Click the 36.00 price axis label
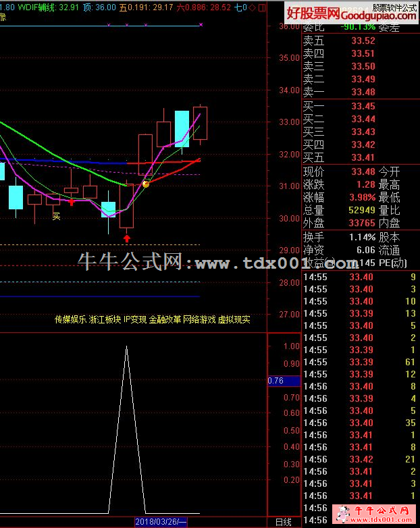The height and width of the screenshot is (528, 420). 289,26
